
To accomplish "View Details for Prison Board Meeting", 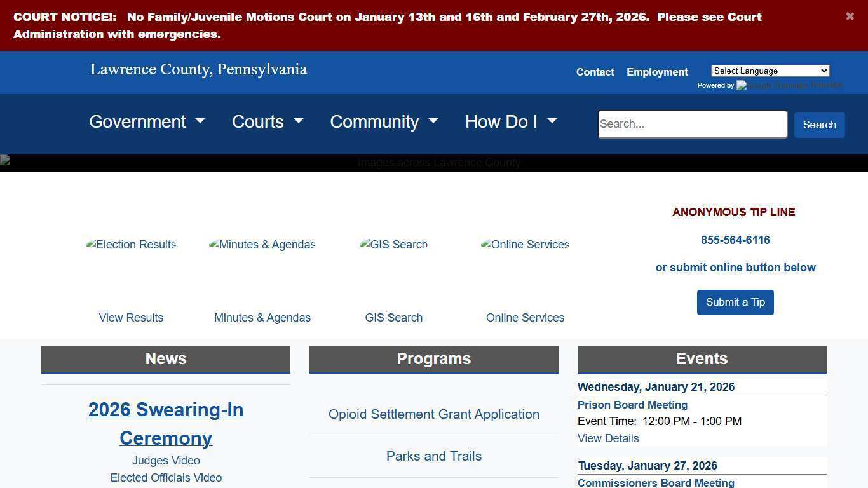I will coord(608,438).
